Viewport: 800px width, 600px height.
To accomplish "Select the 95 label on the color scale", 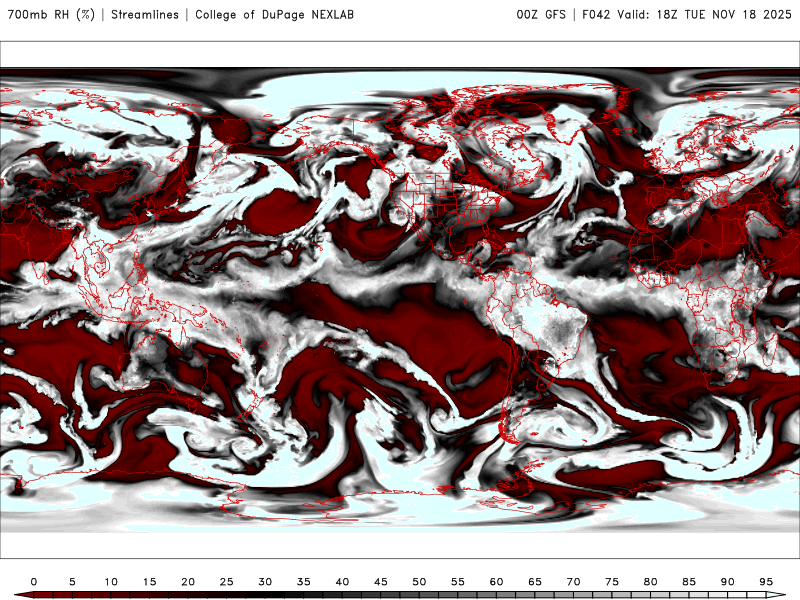I will click(766, 582).
